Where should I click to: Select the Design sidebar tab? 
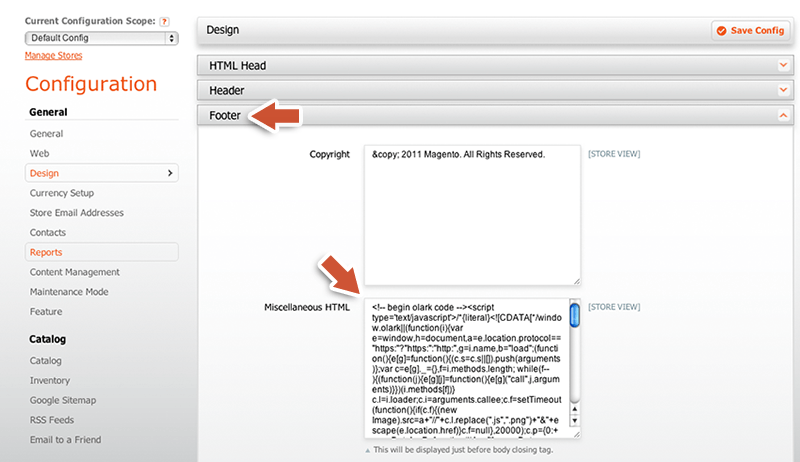[45, 173]
